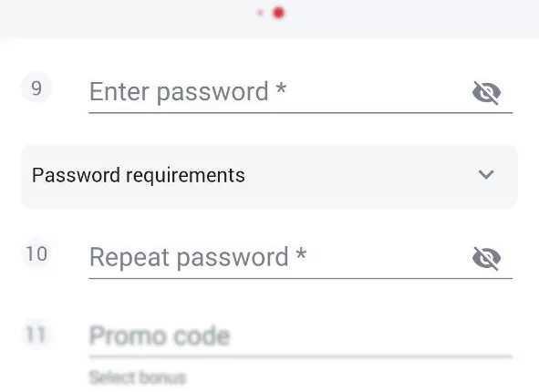
Task: Reveal text in Enter password field
Action: (x=486, y=93)
